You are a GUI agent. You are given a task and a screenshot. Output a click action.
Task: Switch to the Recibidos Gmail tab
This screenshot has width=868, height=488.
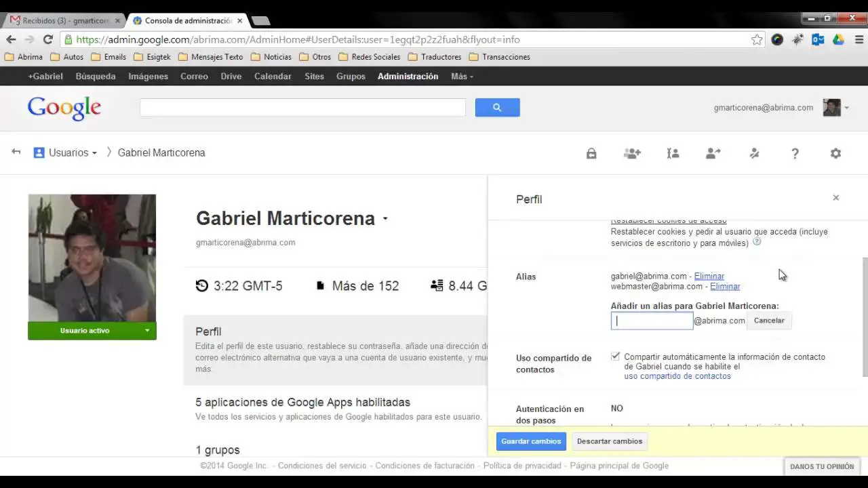point(65,21)
